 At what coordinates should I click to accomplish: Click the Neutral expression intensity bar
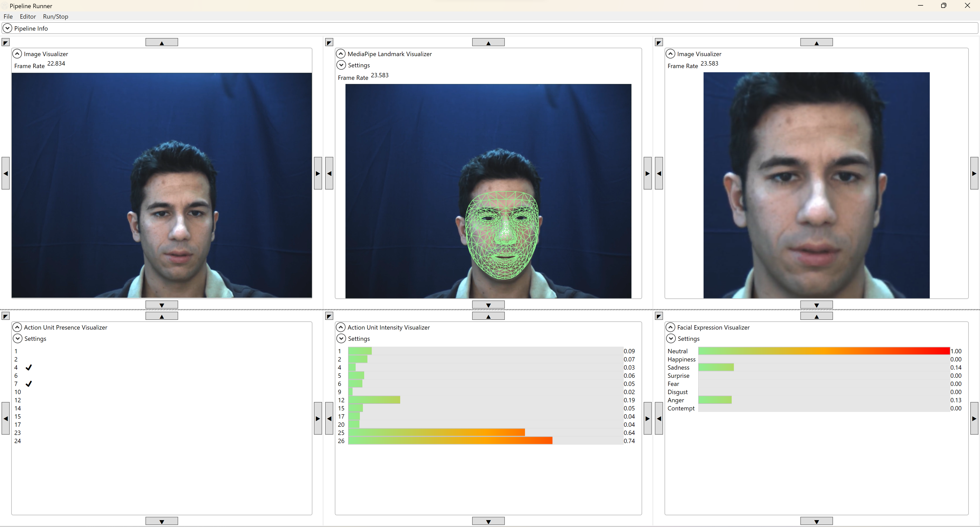(x=824, y=351)
